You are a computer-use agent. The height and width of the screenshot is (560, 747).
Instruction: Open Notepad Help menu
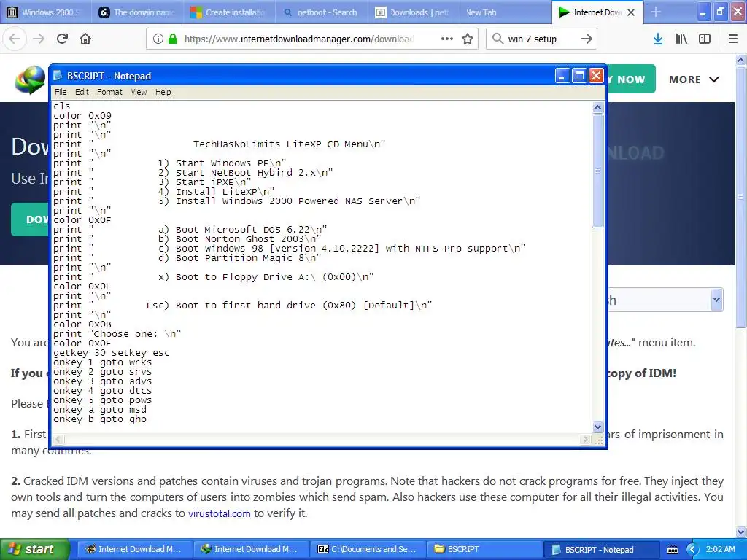(163, 92)
